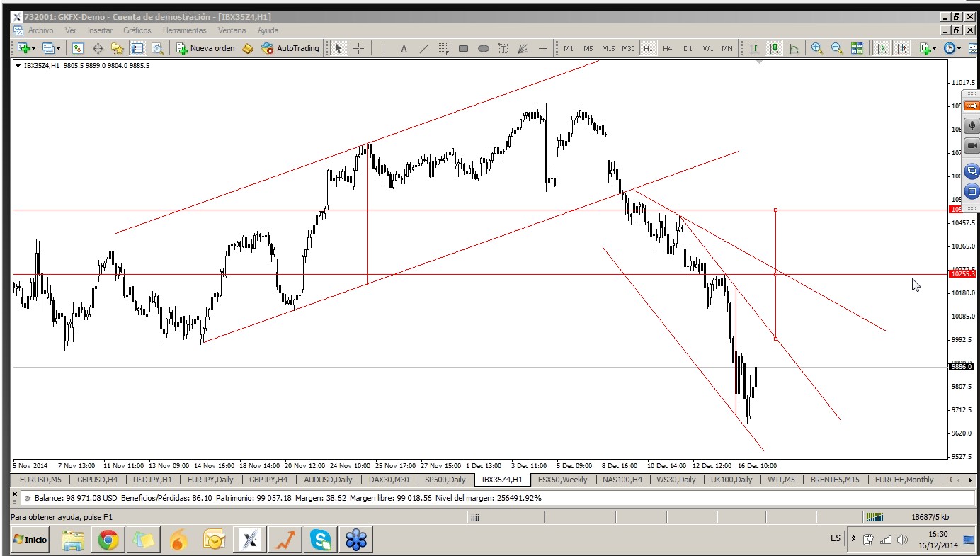
Task: Set chart to bar chart mode
Action: pyautogui.click(x=754, y=48)
